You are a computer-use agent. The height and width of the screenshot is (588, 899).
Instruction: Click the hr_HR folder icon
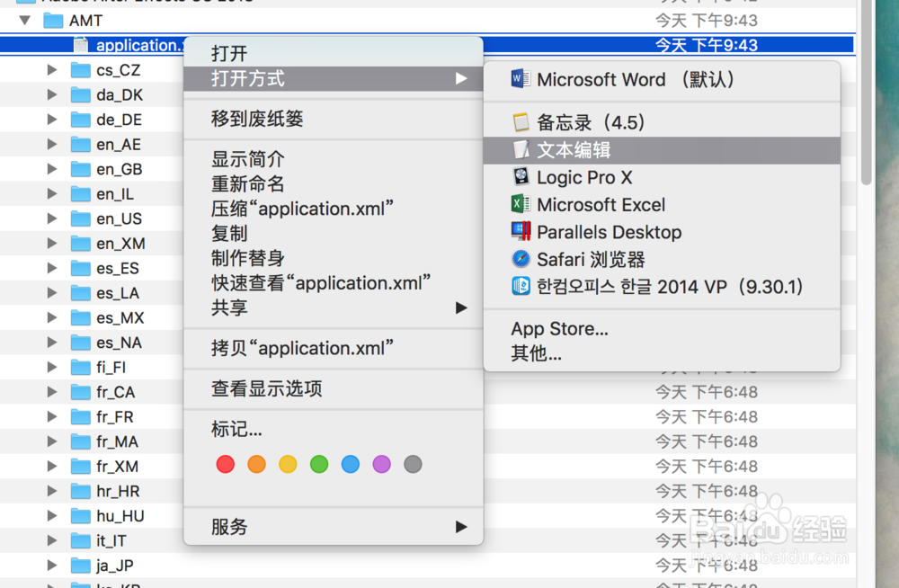[80, 491]
